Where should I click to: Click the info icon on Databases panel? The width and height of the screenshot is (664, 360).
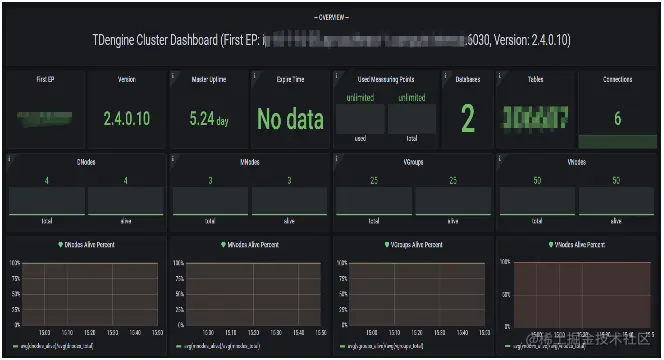[x=445, y=75]
